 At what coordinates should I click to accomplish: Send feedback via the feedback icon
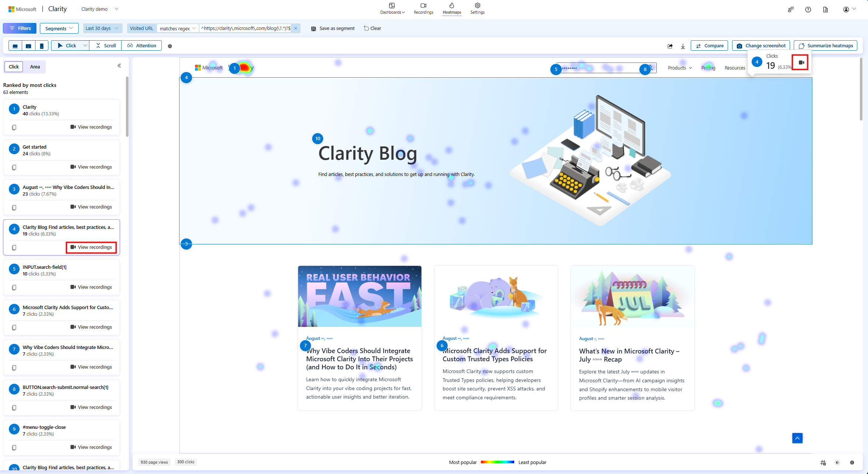tap(791, 9)
